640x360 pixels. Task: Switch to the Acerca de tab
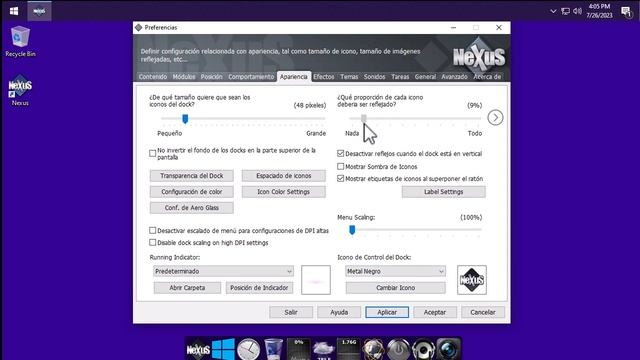point(487,77)
